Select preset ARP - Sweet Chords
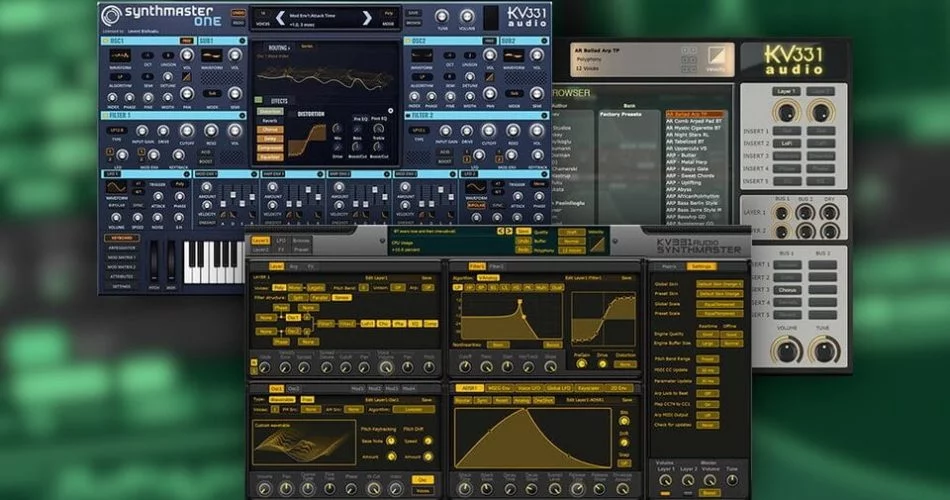 (x=691, y=176)
